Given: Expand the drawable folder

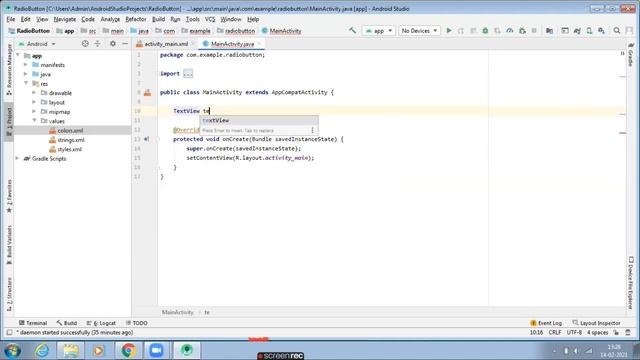Looking at the screenshot, I should [x=34, y=93].
